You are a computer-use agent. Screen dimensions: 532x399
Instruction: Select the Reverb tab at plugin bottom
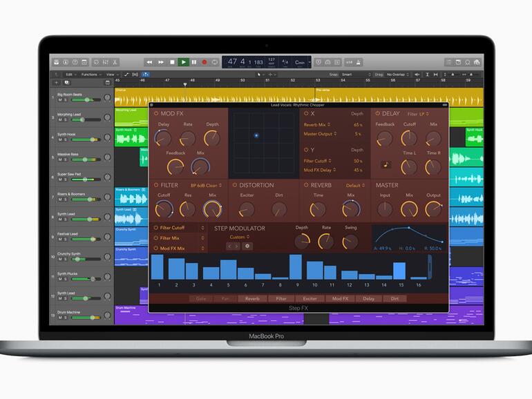252,299
